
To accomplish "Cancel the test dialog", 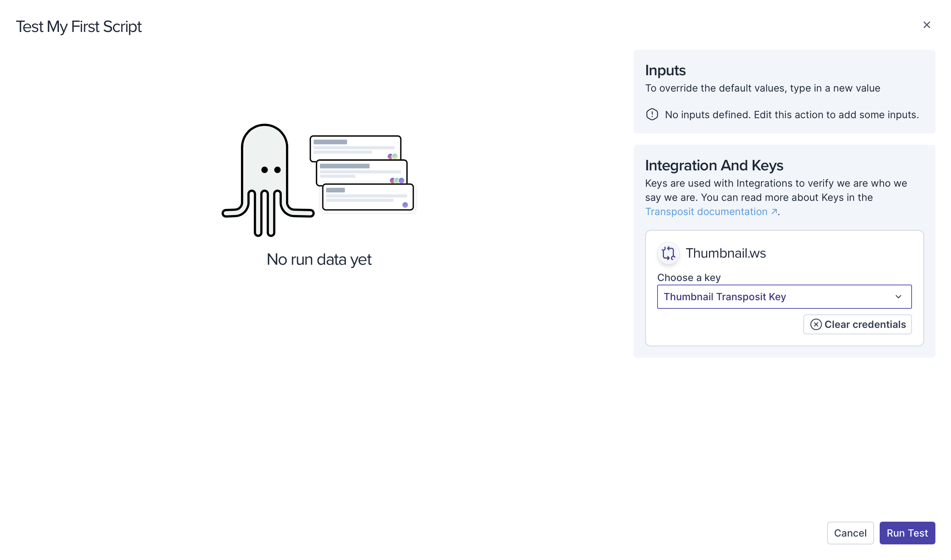I will coord(850,533).
